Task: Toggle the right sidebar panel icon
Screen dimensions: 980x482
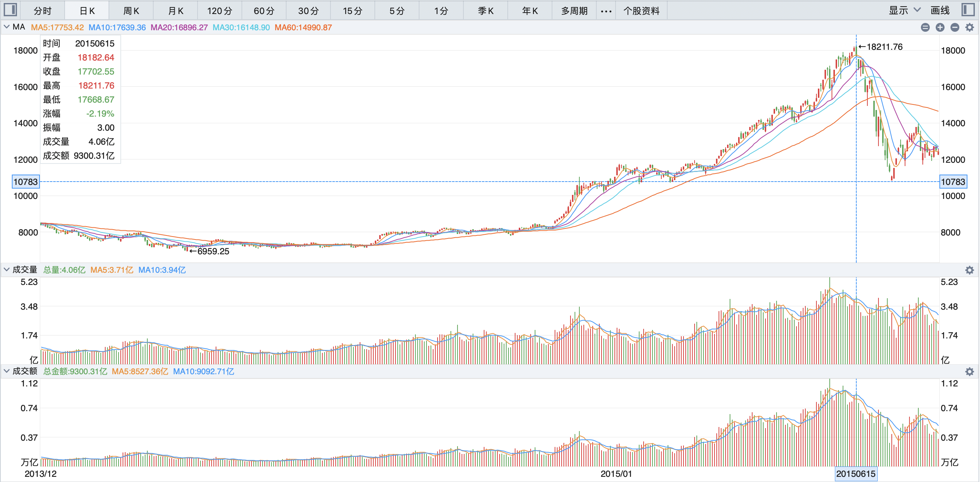Action: tap(968, 10)
